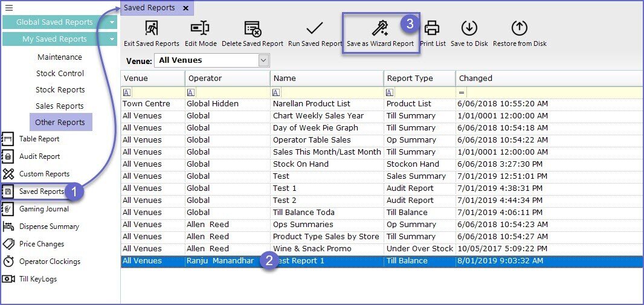Viewport: 644px width, 305px height.
Task: Select the Stock On Hand report row
Action: click(x=301, y=164)
